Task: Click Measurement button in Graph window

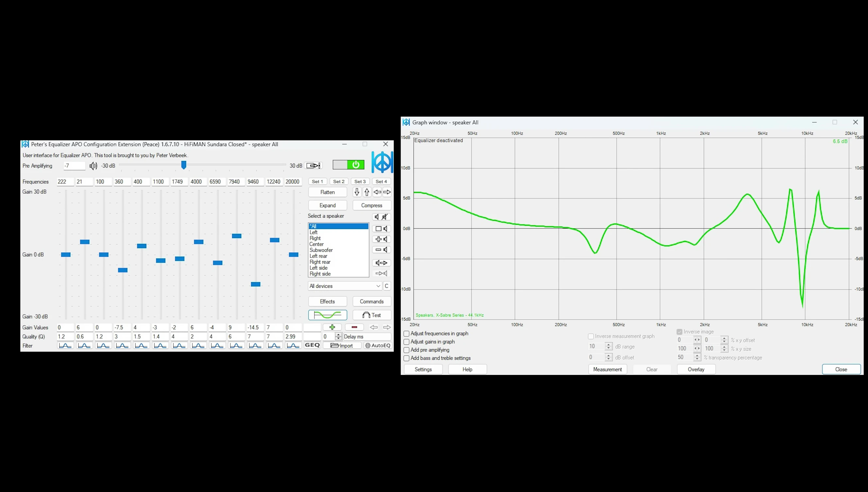Action: tap(607, 369)
